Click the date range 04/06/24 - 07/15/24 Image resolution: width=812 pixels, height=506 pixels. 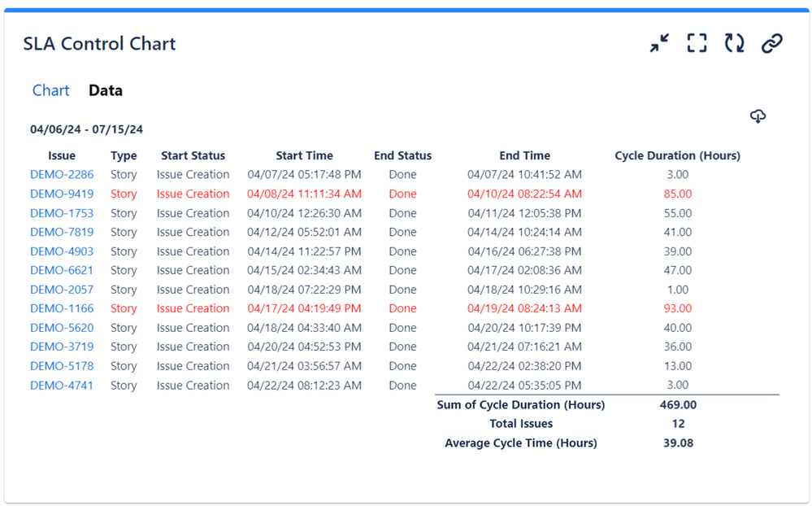tap(86, 129)
